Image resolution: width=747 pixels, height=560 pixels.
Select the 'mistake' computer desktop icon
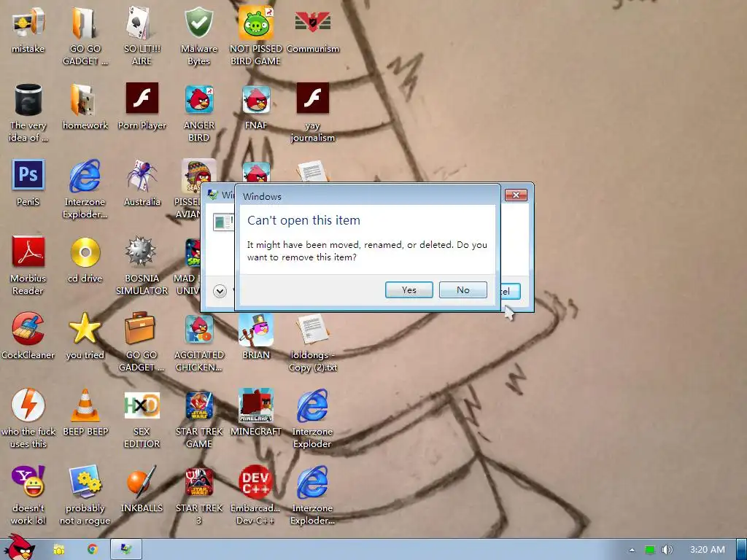[x=28, y=31]
